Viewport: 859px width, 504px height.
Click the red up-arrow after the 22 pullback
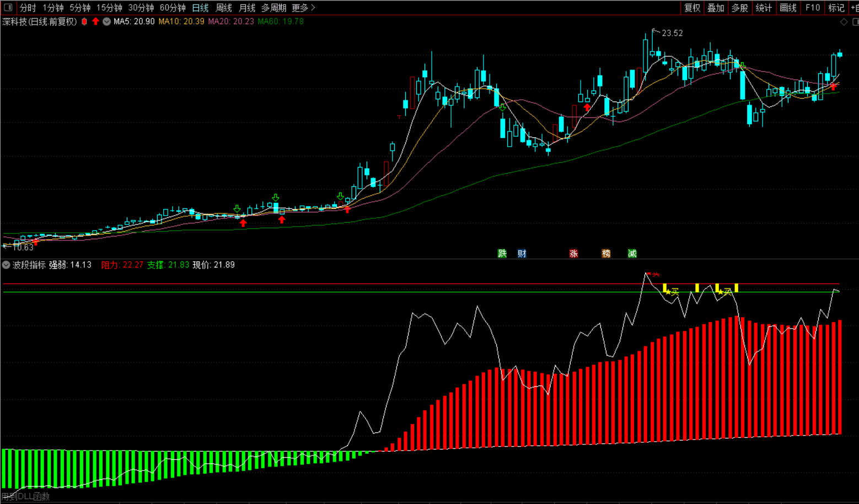[x=587, y=107]
